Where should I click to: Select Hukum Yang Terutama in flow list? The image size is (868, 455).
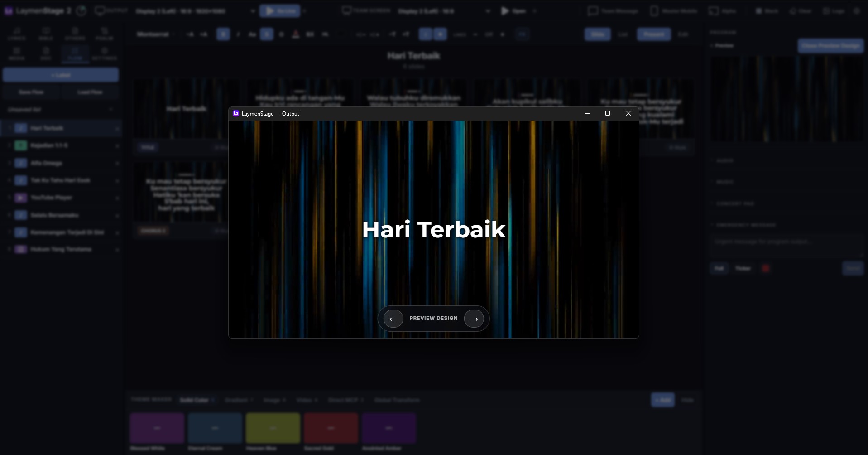tap(61, 249)
